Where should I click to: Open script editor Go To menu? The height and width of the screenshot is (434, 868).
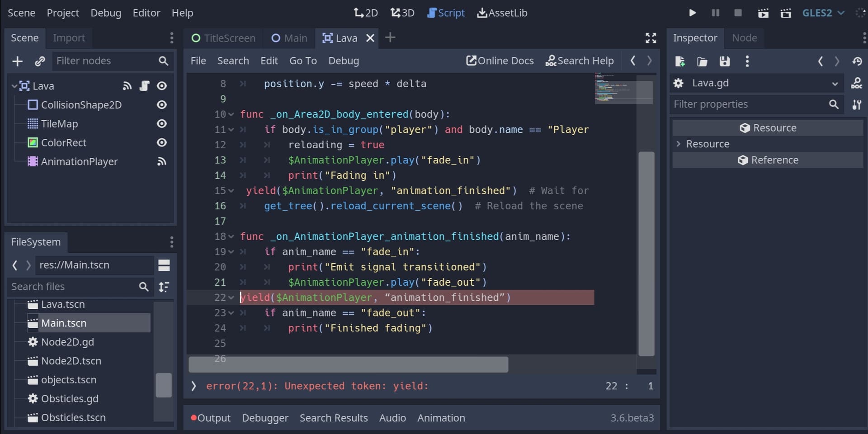pos(303,61)
